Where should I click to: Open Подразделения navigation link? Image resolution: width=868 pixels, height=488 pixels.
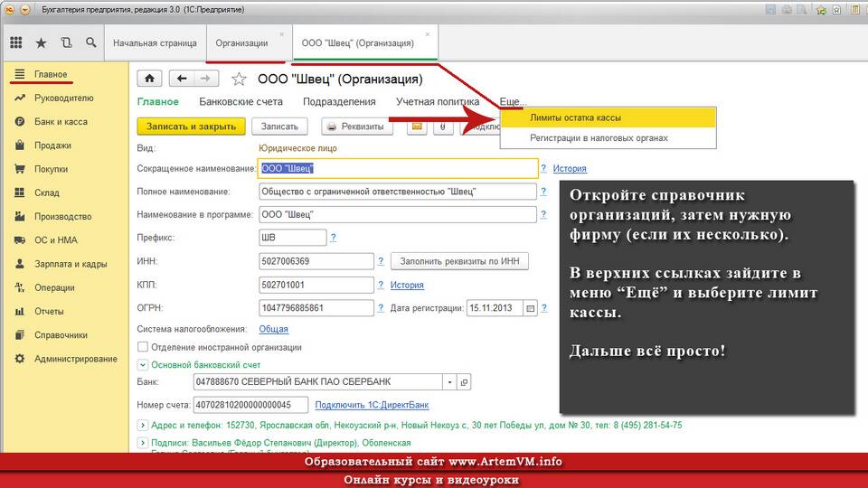(339, 102)
